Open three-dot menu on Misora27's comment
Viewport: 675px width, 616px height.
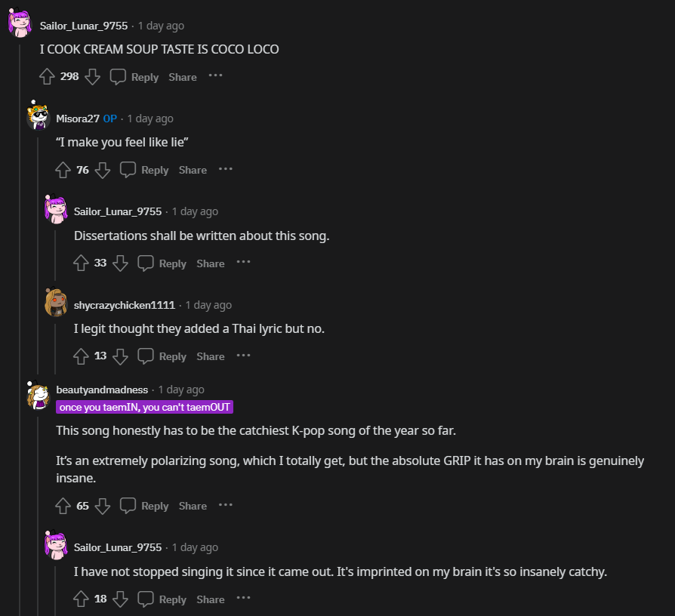coord(226,169)
